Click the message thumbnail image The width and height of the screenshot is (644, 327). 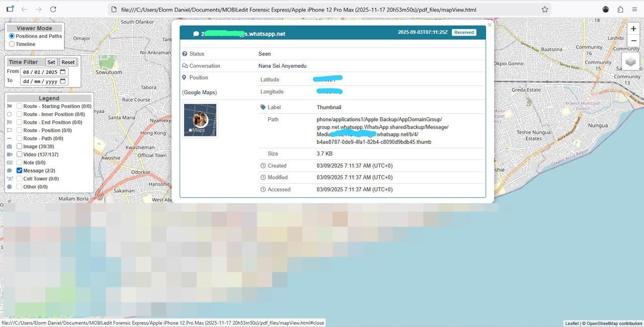tap(200, 120)
